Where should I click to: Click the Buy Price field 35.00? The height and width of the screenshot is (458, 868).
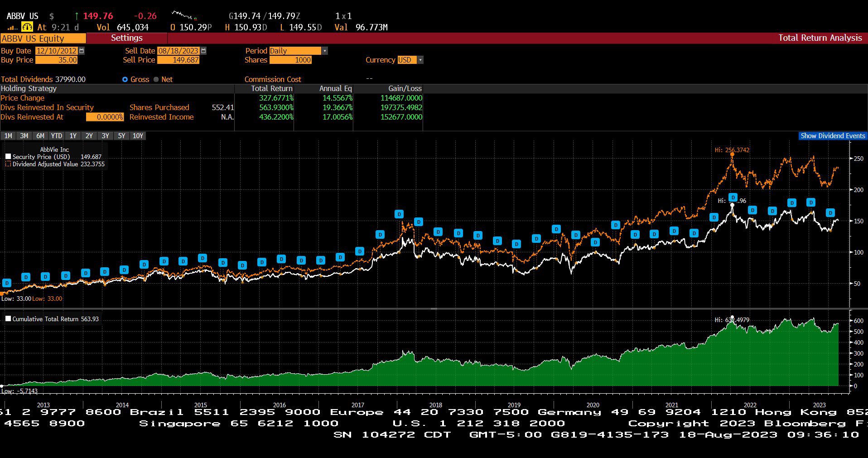[57, 60]
